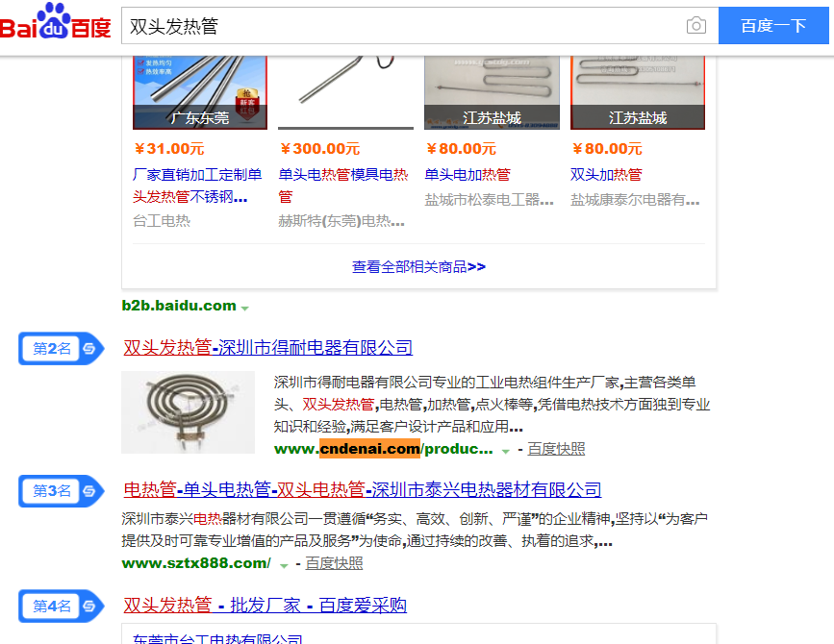Image resolution: width=834 pixels, height=644 pixels.
Task: Open result 电热管-单头电热管-双头电热管-深圳市泰兴电热器材有限公司
Action: pyautogui.click(x=363, y=489)
